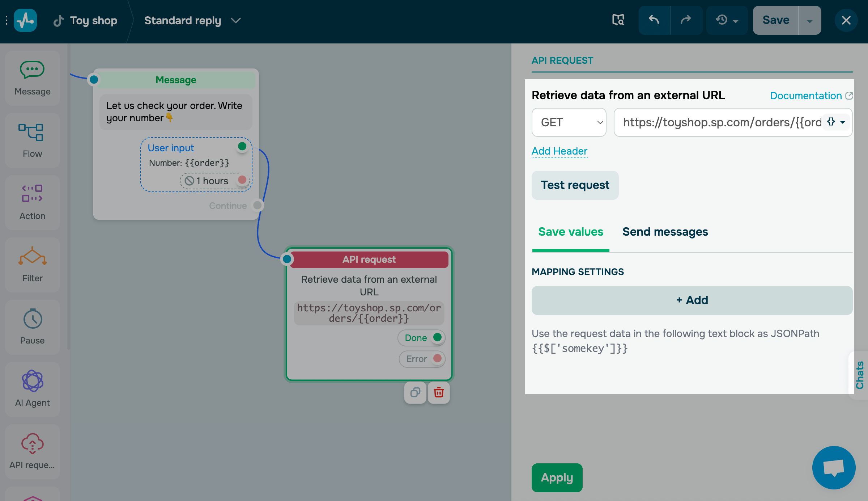Click into the request URL field
The width and height of the screenshot is (868, 501).
pos(720,122)
